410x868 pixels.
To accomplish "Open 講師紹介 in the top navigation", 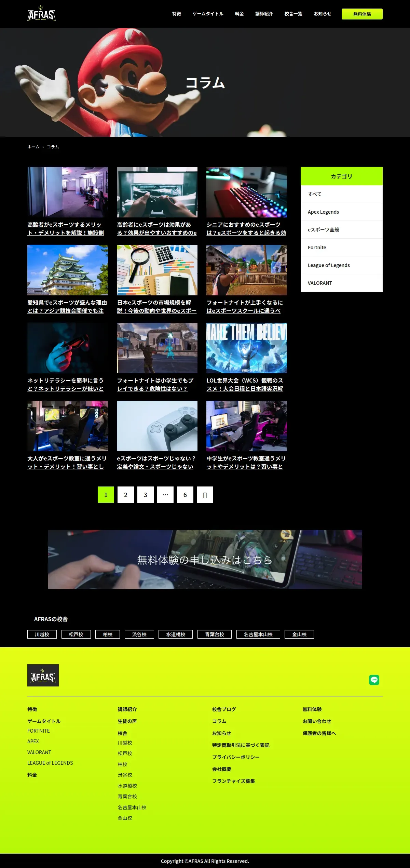I will pyautogui.click(x=264, y=14).
